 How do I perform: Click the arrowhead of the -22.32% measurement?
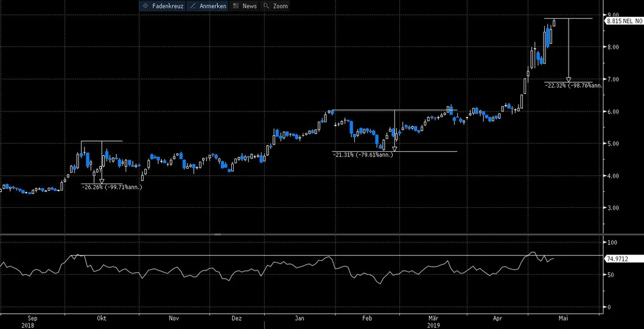click(x=569, y=79)
